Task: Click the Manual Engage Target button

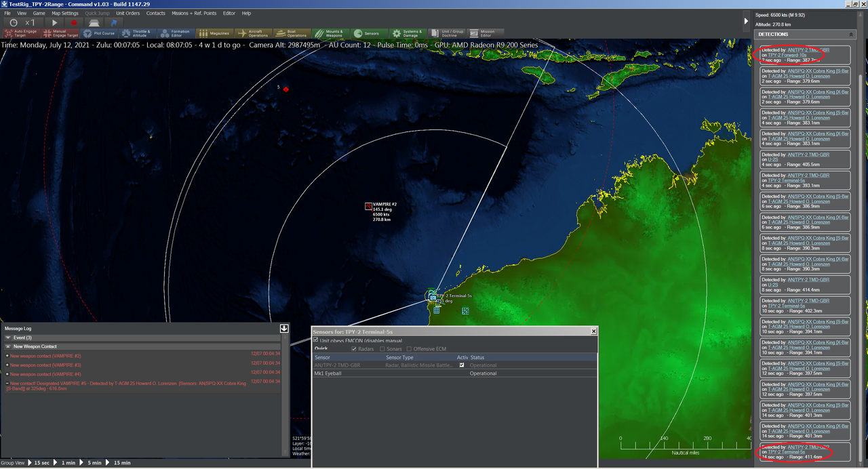Action: point(60,33)
